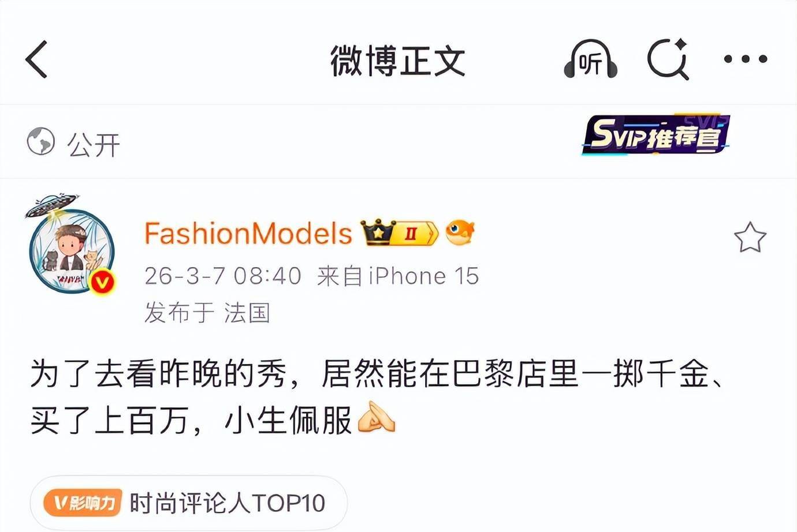The width and height of the screenshot is (797, 532).
Task: Open the 时尚评论人TOP10 ranking pill
Action: pos(188,503)
